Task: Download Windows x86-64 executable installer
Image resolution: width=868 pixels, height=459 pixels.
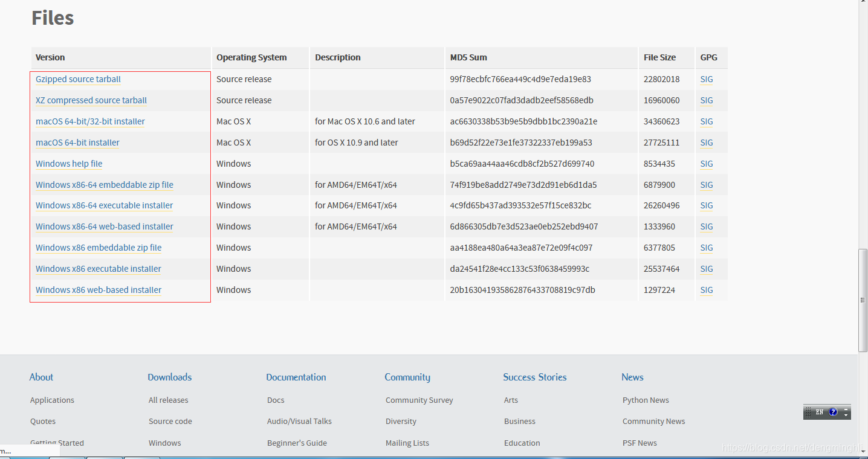Action: pos(104,205)
